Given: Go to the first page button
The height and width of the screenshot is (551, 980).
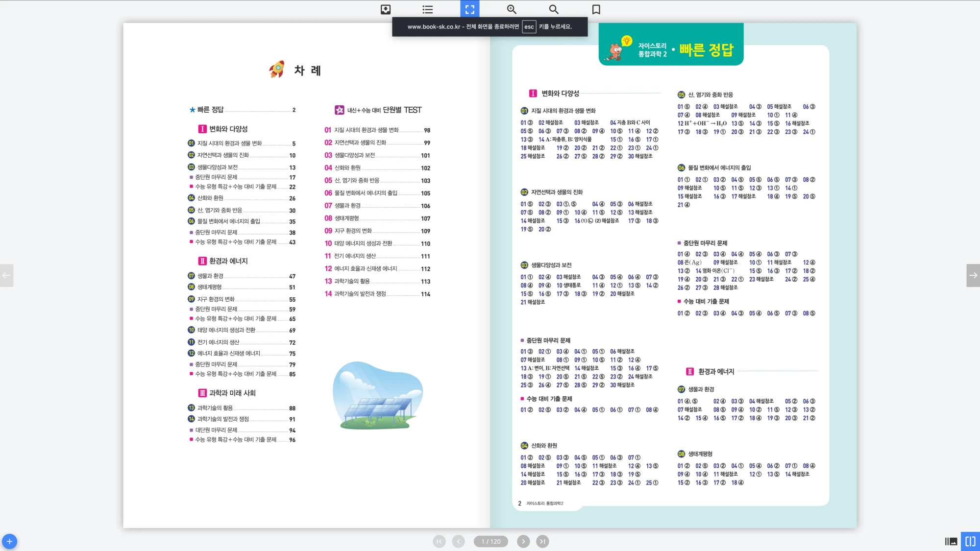Looking at the screenshot, I should coord(440,541).
